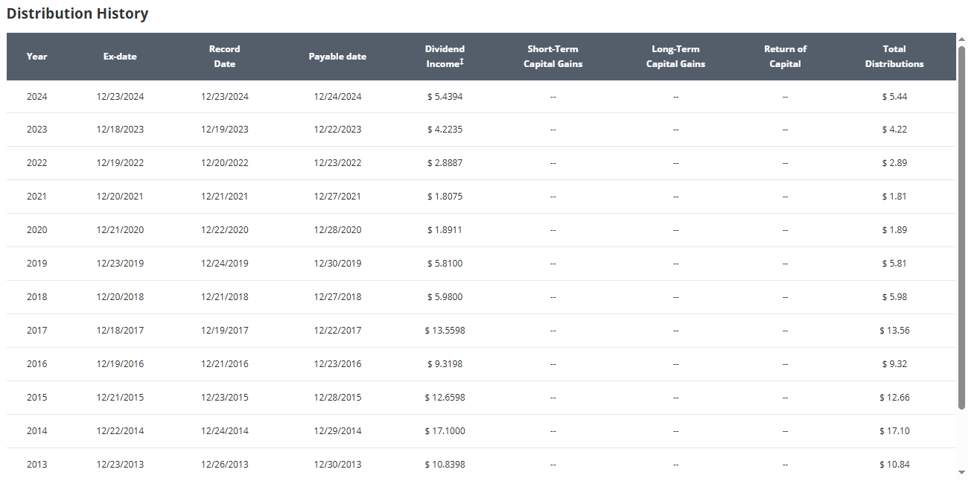Select the Payable date column header
The image size is (980, 484).
(x=337, y=57)
